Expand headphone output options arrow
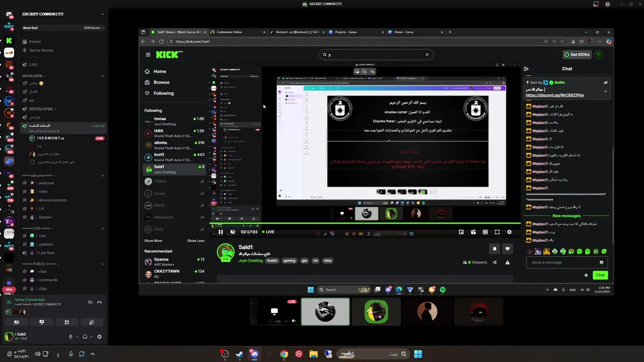The image size is (644, 362). pyautogui.click(x=92, y=337)
